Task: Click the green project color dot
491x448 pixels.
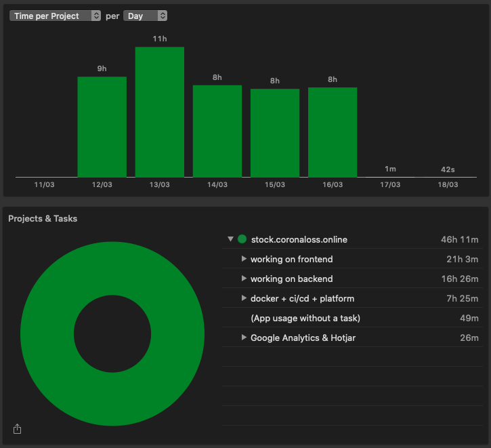Action: (242, 239)
